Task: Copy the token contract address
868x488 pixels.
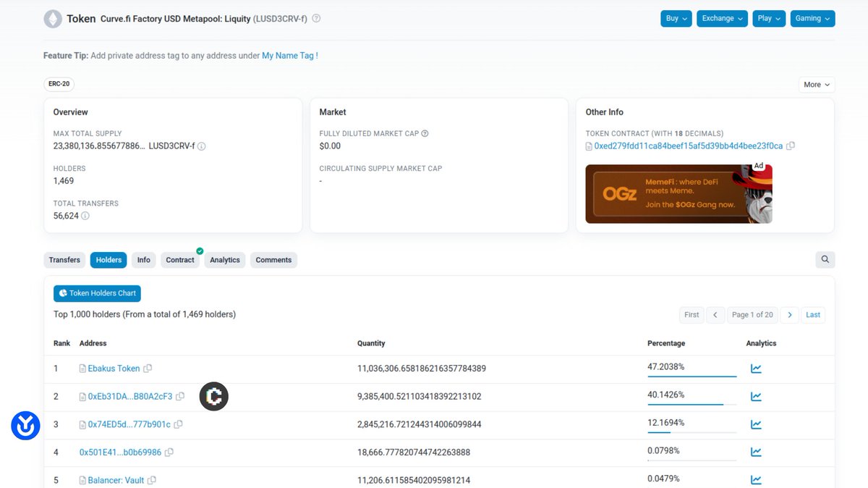Action: pos(791,146)
